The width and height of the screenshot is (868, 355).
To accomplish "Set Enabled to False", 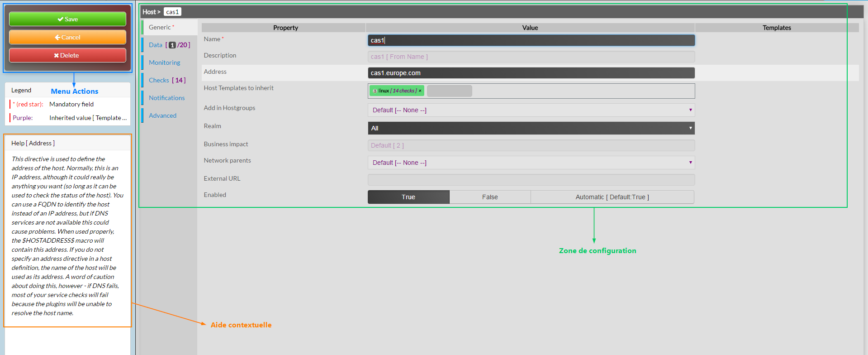I will [x=489, y=197].
